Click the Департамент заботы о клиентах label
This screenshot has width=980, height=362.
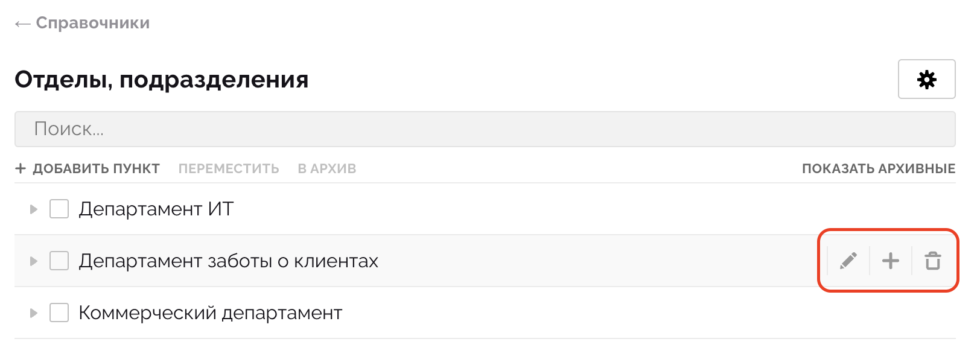coord(228,261)
